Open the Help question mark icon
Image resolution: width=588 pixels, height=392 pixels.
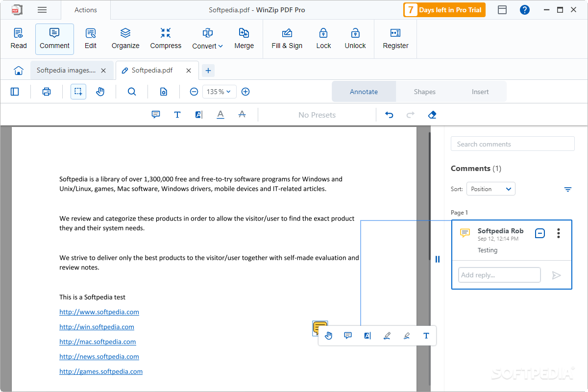525,10
